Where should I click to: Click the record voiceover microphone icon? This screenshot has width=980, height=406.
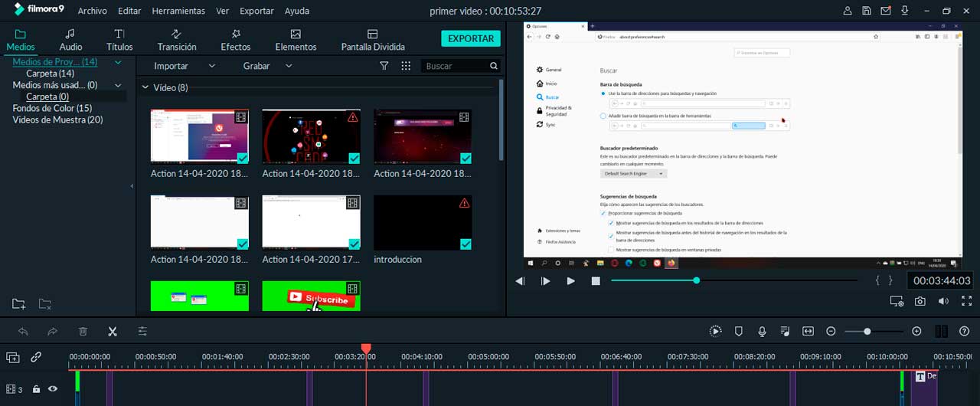click(762, 332)
